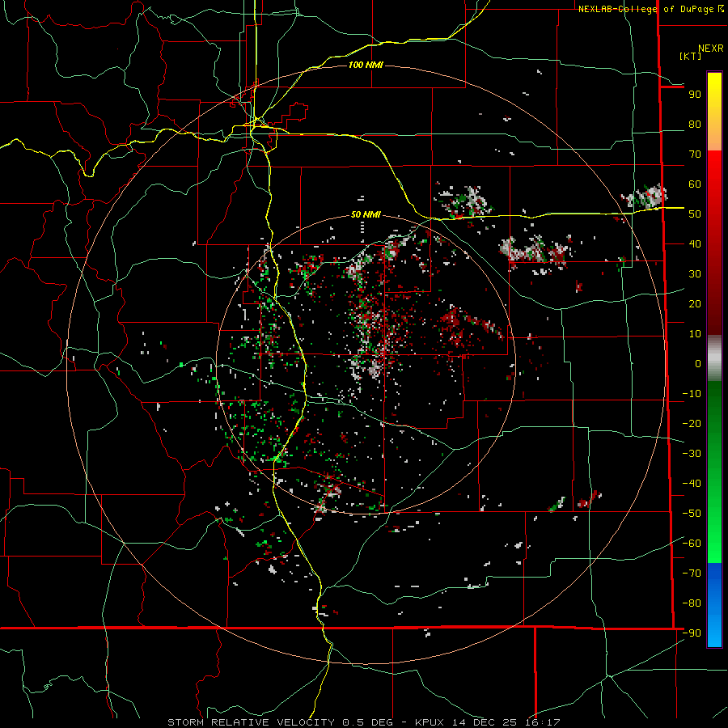Click the -50 value on velocity scale
The width and height of the screenshot is (728, 728).
692,514
